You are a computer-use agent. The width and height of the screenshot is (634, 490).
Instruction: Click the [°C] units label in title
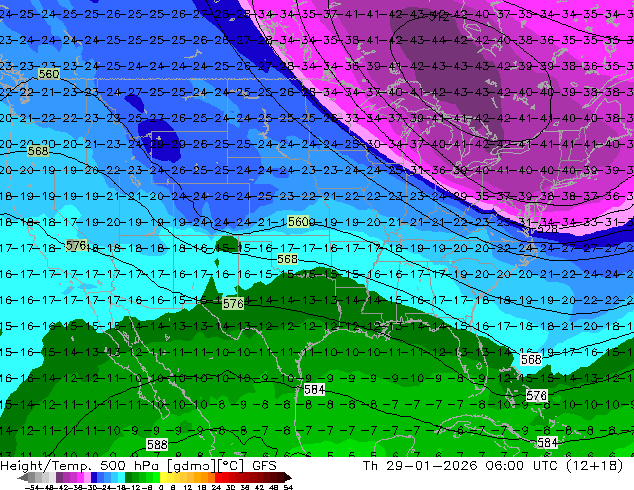coord(231,466)
